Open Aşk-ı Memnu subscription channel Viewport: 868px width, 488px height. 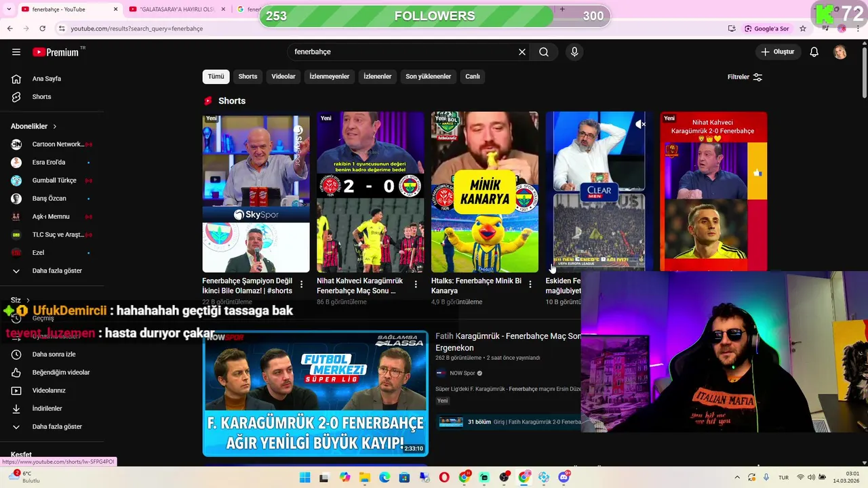(x=52, y=217)
